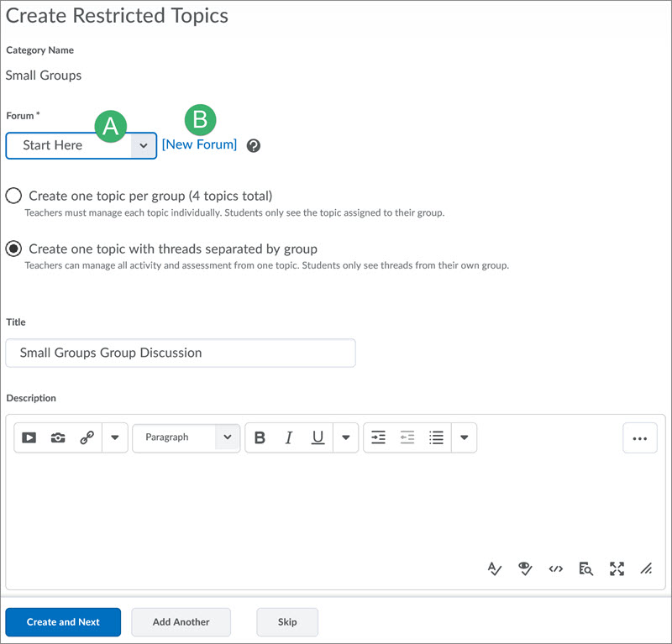Image resolution: width=672 pixels, height=644 pixels.
Task: Click the Insert Image camera icon
Action: click(58, 437)
